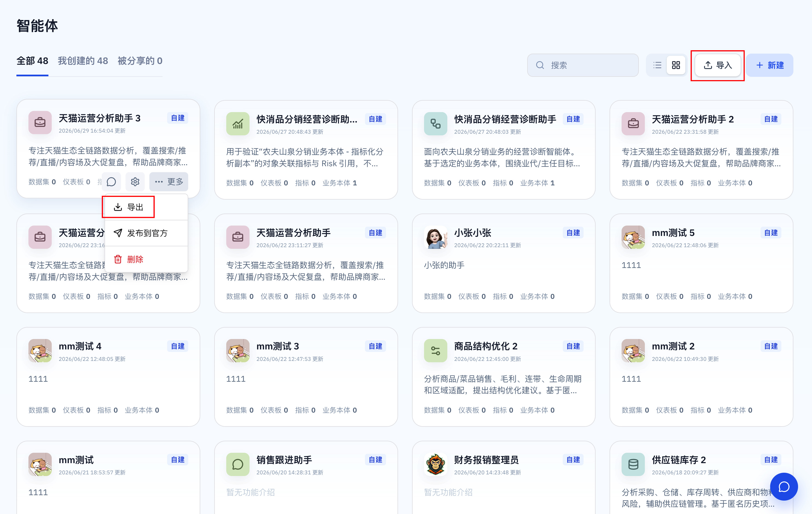Open the 小张小张 card title
Viewport: 812px width, 514px height.
coord(472,233)
